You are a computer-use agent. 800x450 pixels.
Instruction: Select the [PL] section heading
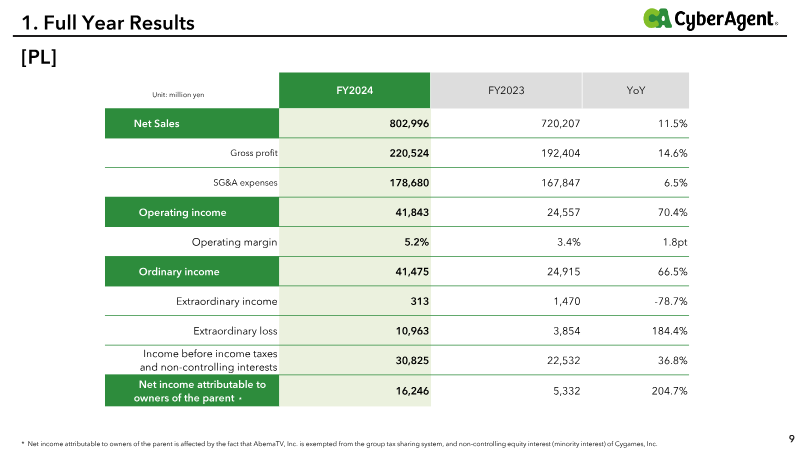tap(39, 57)
